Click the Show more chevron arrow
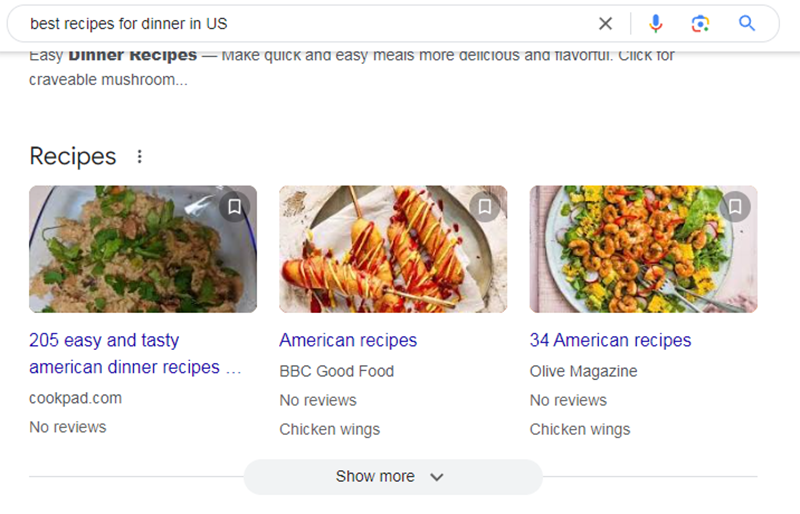The height and width of the screenshot is (514, 800). tap(436, 477)
